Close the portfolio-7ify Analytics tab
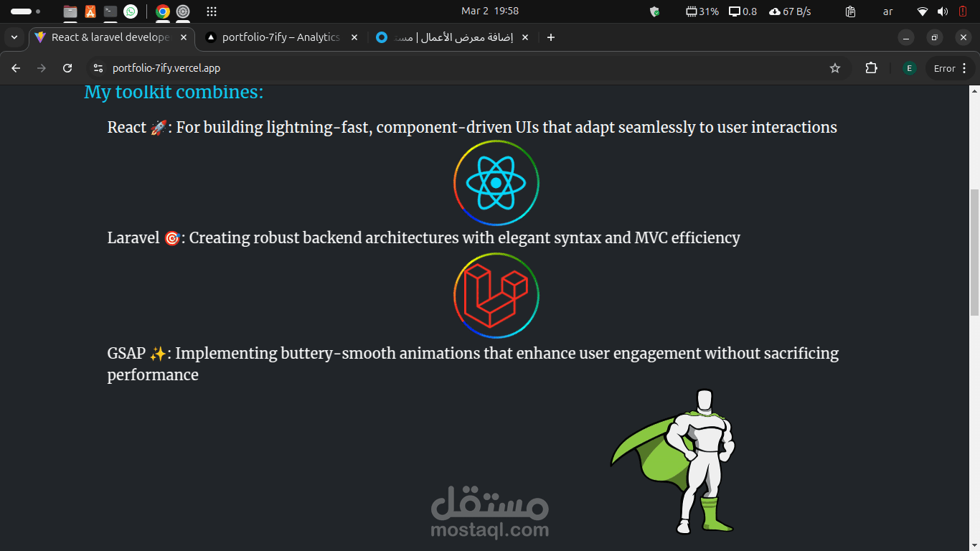Screen dimensions: 980x551 point(354,37)
